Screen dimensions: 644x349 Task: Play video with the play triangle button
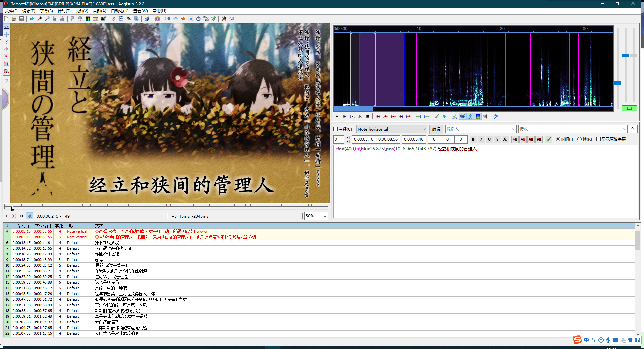tap(6, 216)
